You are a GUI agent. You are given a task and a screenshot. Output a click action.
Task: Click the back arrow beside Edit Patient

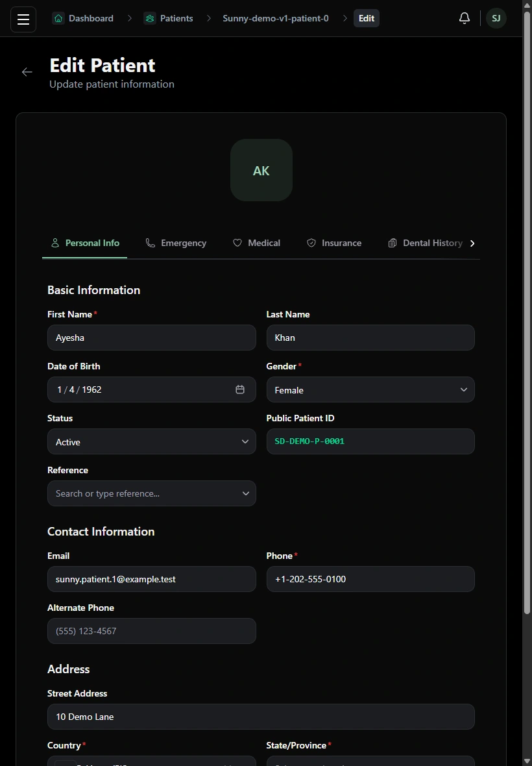point(27,72)
